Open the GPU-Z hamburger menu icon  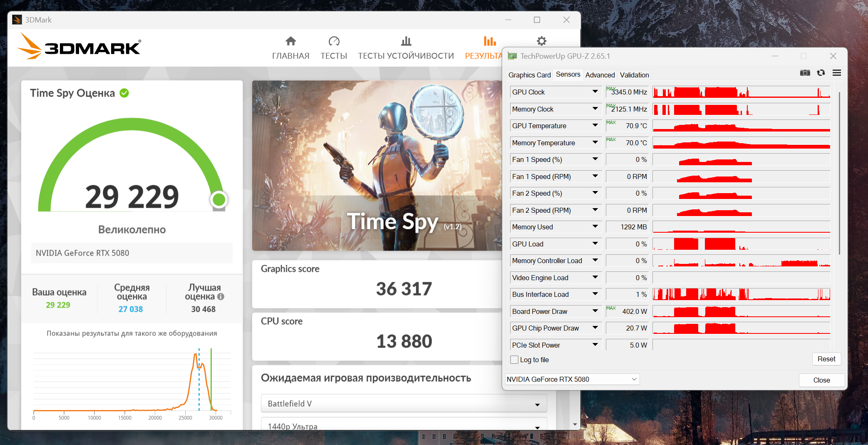(836, 73)
